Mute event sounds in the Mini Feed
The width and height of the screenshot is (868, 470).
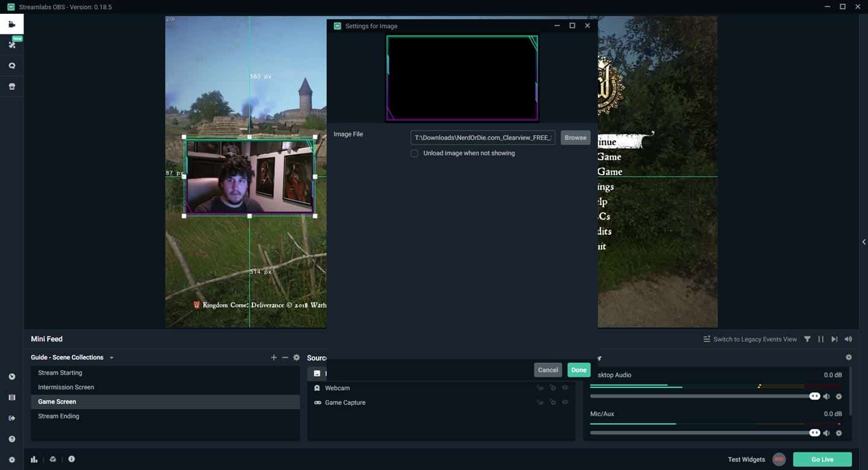pos(849,339)
